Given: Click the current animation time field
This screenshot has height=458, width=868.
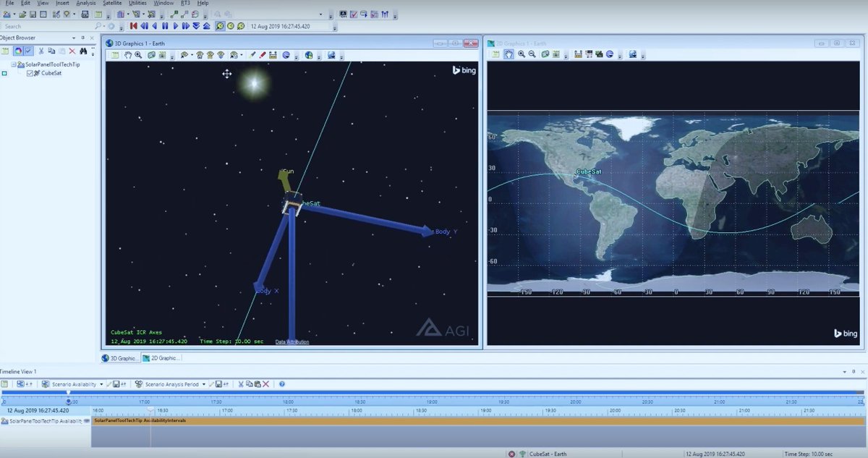Looking at the screenshot, I should 291,26.
